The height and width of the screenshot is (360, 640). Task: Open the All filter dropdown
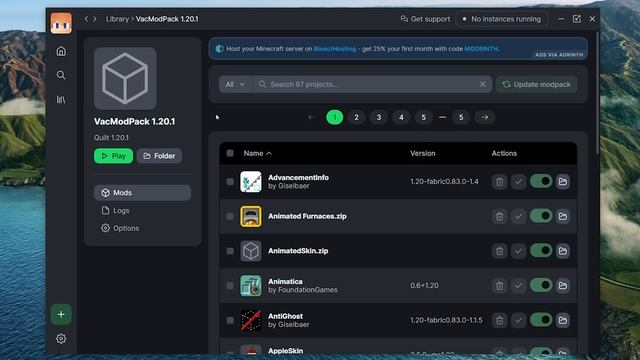point(236,84)
